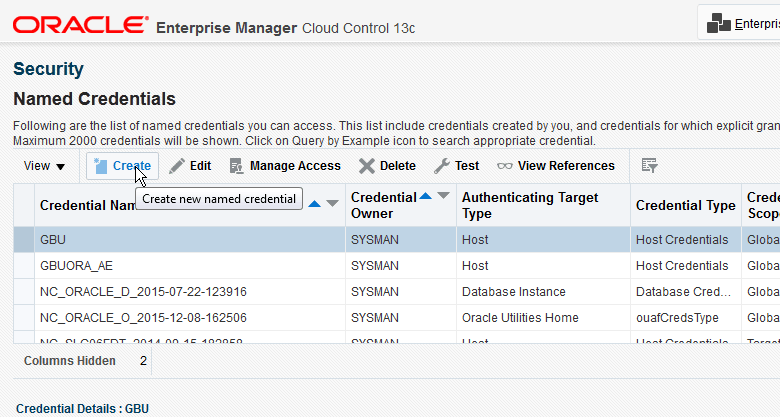780x417 pixels.
Task: Sort Credential Owner ascending arrow
Action: (x=425, y=196)
